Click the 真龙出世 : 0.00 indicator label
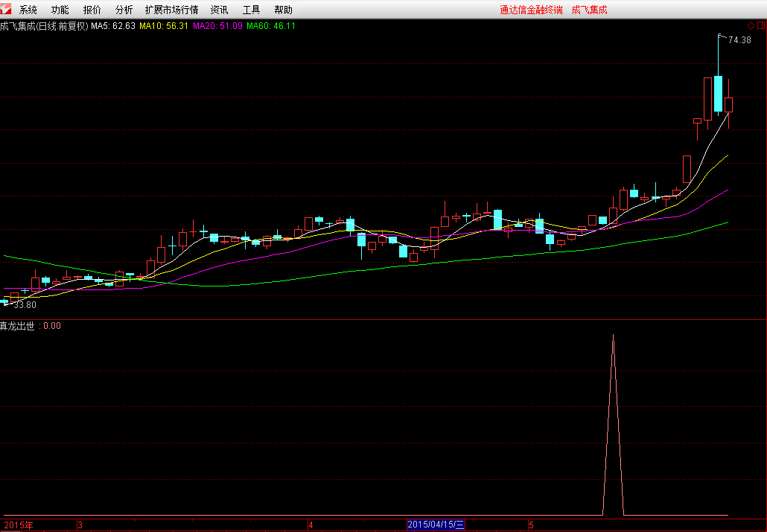This screenshot has height=532, width=767. (x=31, y=326)
